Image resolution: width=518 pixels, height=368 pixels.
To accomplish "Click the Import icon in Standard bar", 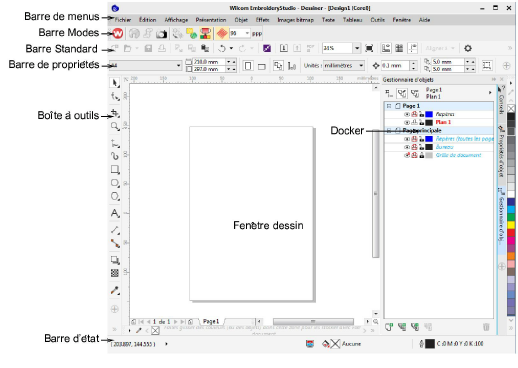I will 284,48.
